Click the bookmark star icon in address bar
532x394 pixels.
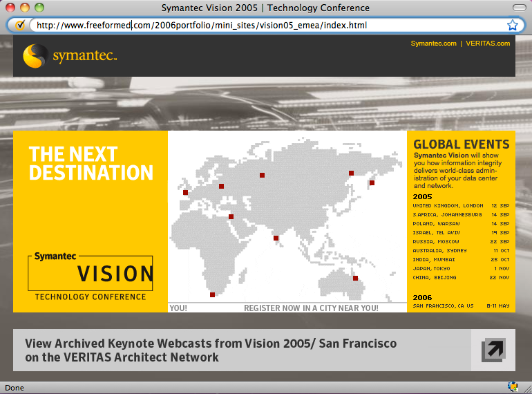click(x=513, y=25)
